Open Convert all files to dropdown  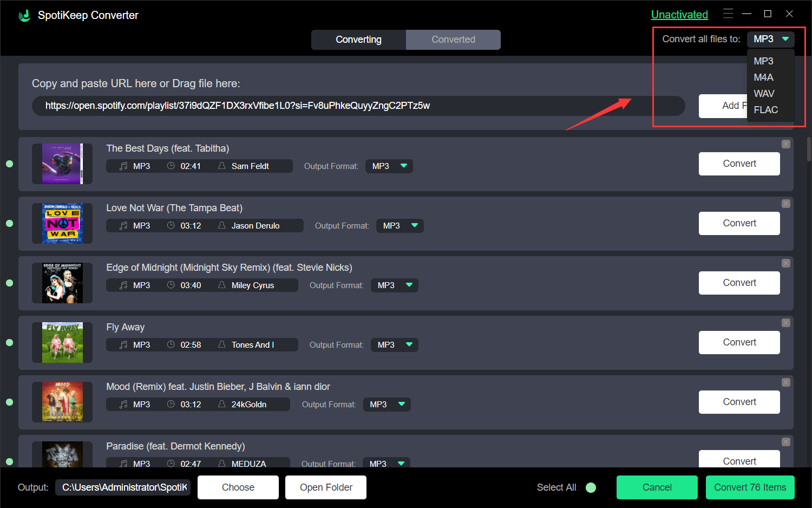pos(771,39)
